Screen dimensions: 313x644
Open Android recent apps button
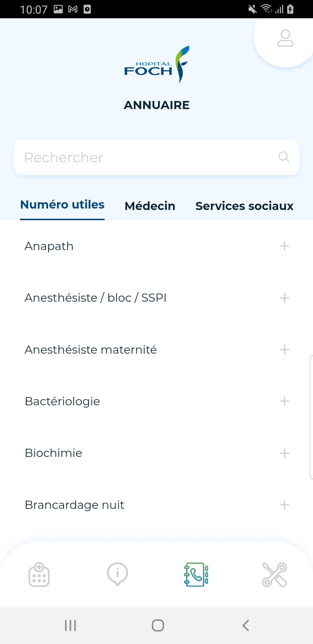click(70, 625)
